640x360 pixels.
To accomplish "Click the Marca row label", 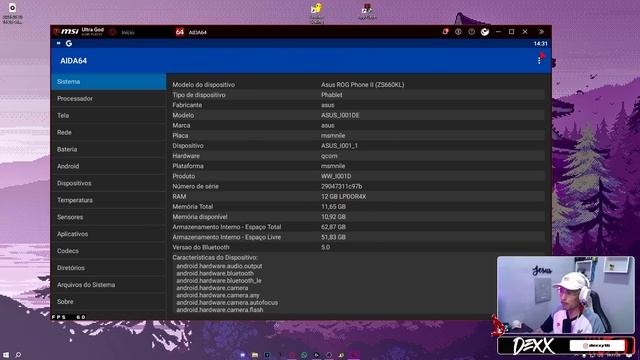I will click(x=181, y=125).
